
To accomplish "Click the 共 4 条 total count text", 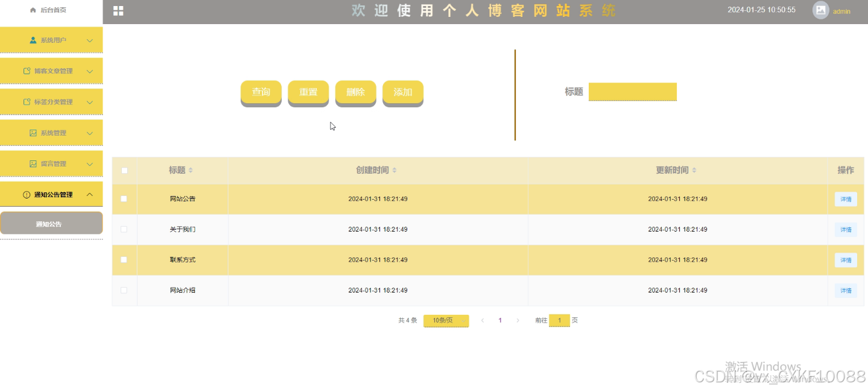I will tap(408, 320).
